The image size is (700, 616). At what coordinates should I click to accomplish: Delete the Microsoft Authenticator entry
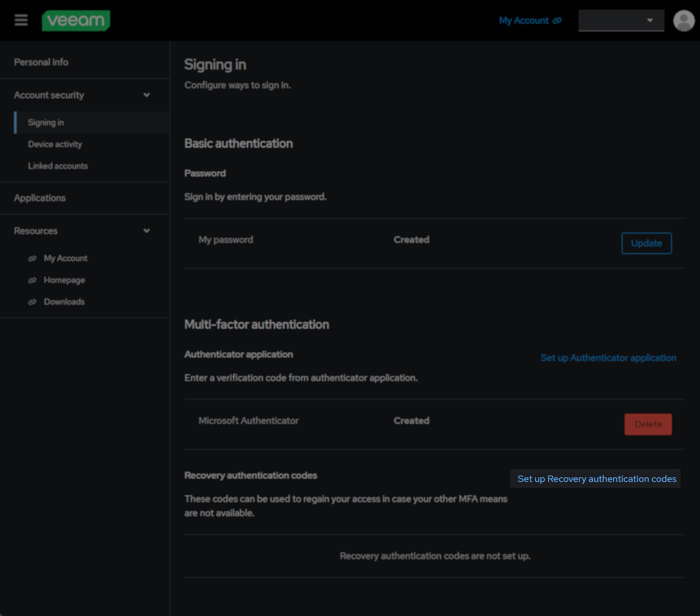[x=648, y=424]
